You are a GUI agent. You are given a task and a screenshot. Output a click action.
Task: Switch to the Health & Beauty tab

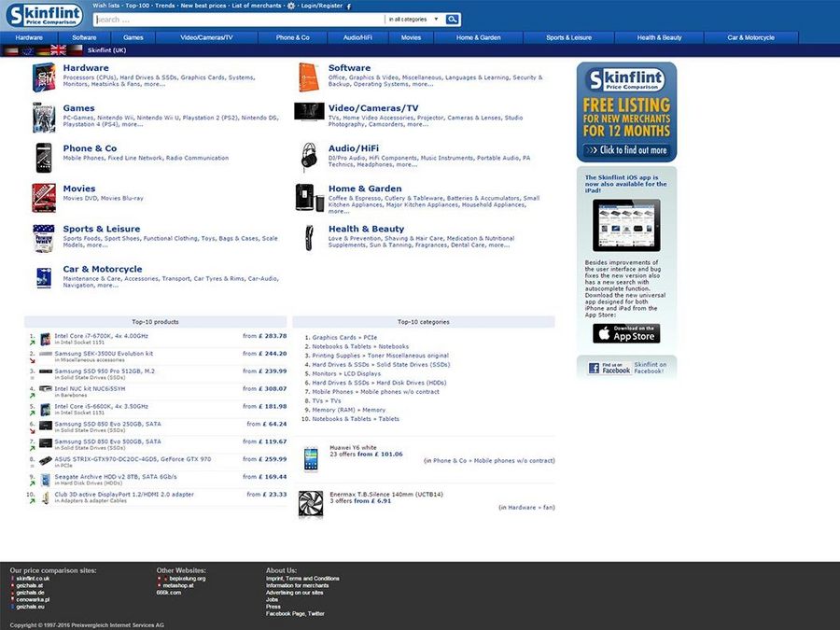(659, 37)
